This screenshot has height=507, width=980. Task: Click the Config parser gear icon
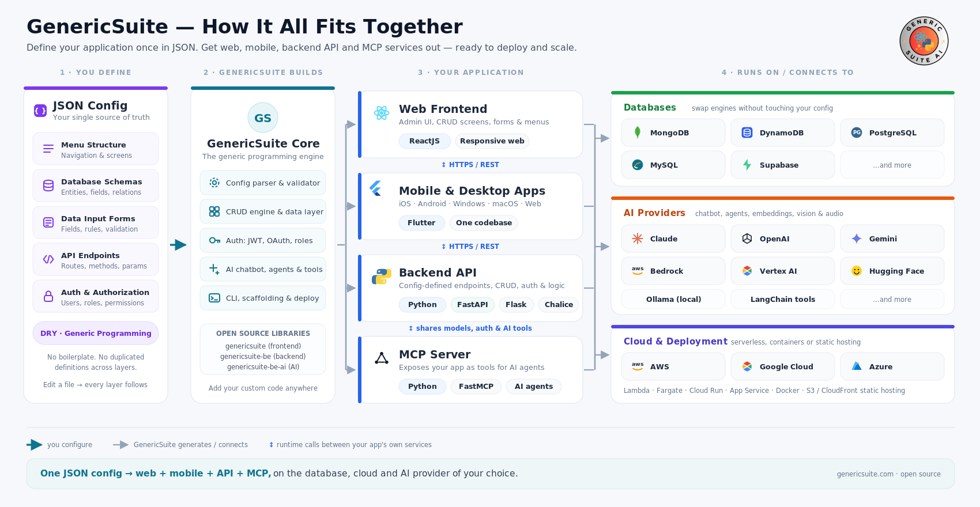click(214, 183)
